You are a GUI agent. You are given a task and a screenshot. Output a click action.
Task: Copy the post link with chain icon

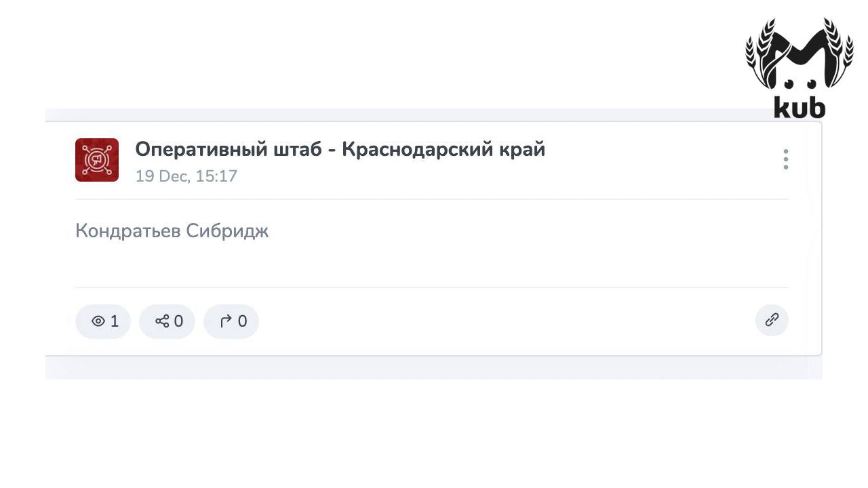[772, 320]
